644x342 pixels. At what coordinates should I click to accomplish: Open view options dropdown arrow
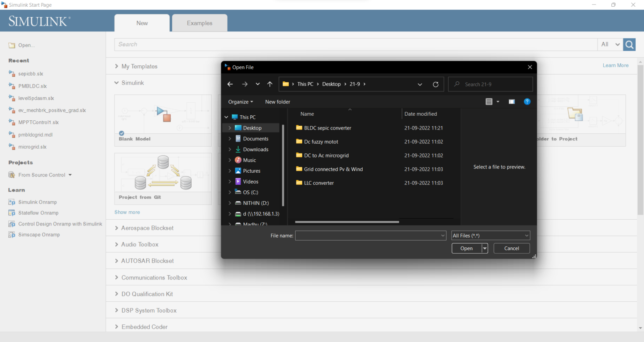[x=498, y=102]
